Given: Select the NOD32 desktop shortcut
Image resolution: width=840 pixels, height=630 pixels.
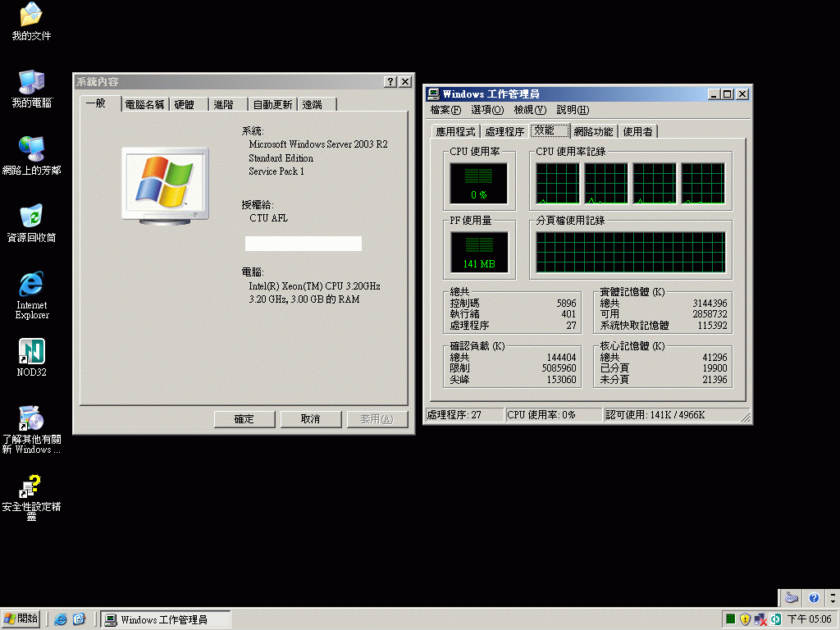Looking at the screenshot, I should [31, 358].
